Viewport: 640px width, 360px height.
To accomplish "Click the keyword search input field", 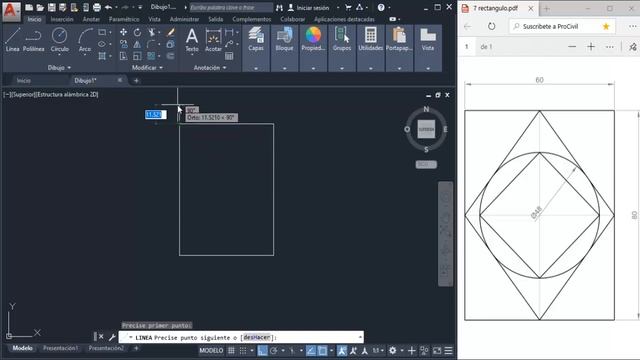I will point(231,7).
